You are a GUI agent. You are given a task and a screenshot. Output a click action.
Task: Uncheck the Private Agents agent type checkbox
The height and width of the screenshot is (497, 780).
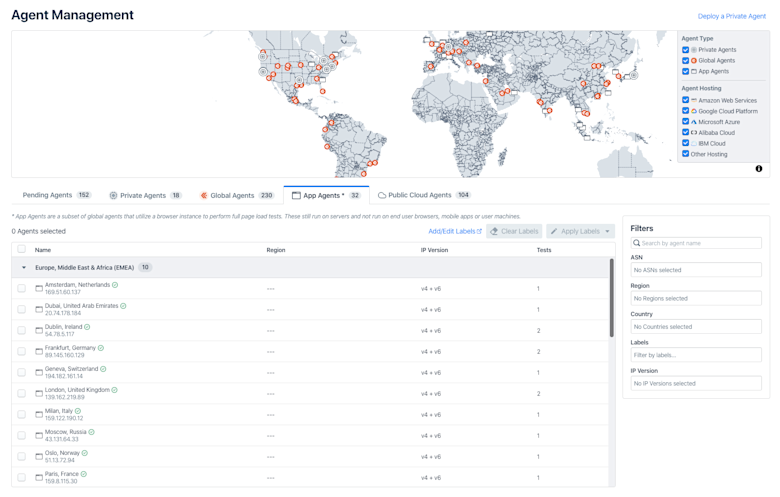pos(685,50)
